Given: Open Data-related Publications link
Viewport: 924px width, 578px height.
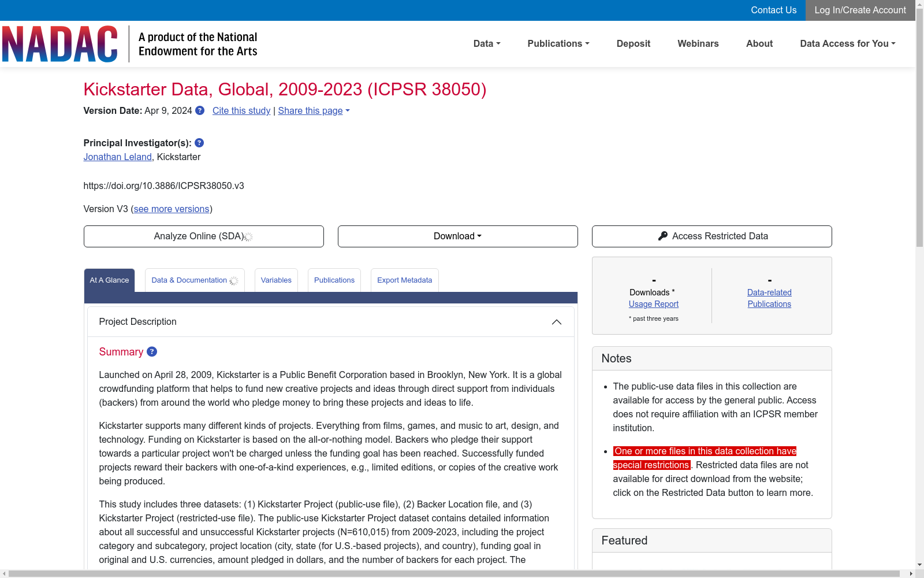Looking at the screenshot, I should pos(769,298).
